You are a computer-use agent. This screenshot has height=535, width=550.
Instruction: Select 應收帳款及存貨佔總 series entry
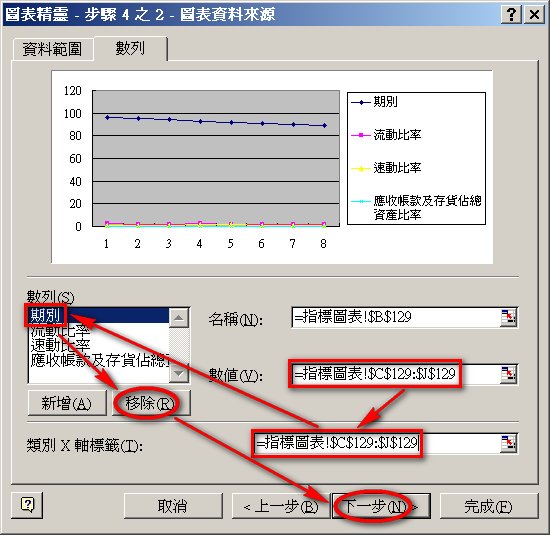tap(98, 360)
